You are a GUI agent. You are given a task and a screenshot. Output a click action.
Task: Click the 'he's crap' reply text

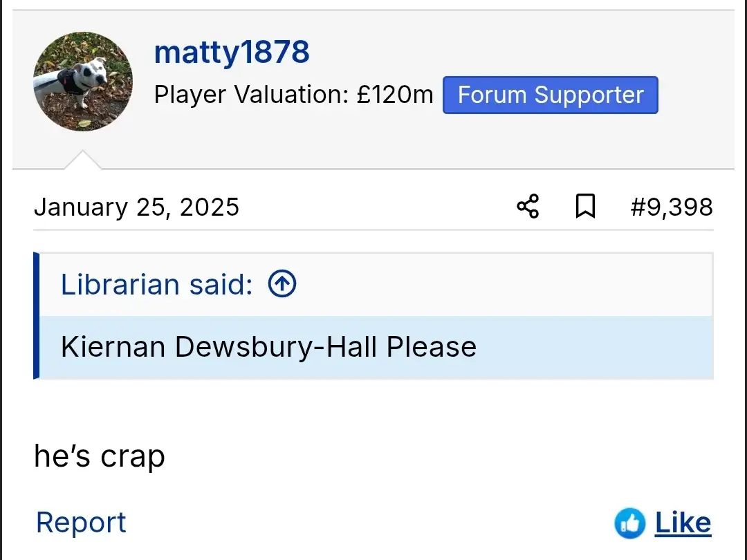coord(100,456)
